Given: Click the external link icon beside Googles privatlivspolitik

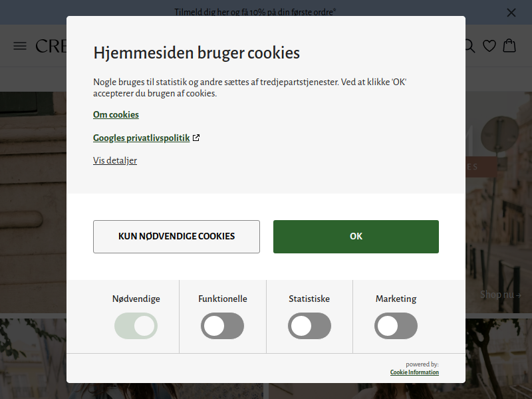Looking at the screenshot, I should pos(196,138).
